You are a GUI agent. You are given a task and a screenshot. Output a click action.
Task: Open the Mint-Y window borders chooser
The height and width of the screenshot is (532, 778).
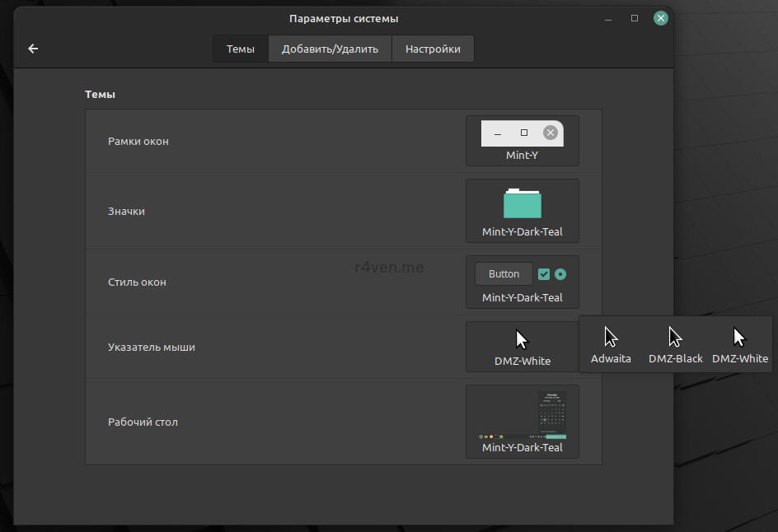coord(522,141)
